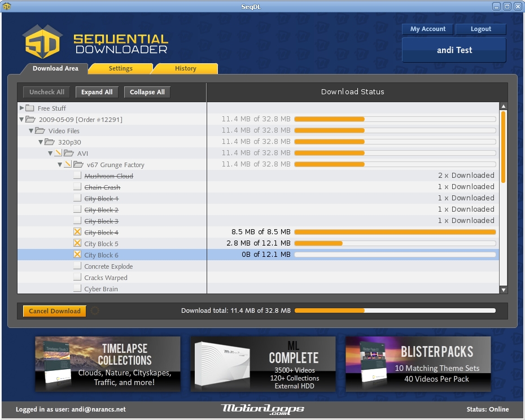Viewport: 525px width, 420px height.
Task: Click the spinning progress indicator beside Cancel Download
Action: pos(95,311)
